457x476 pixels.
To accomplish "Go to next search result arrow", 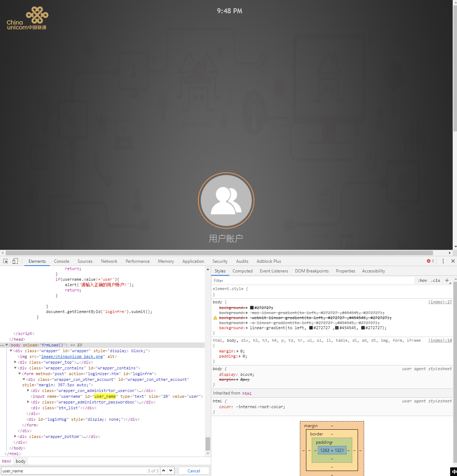I will point(171,471).
